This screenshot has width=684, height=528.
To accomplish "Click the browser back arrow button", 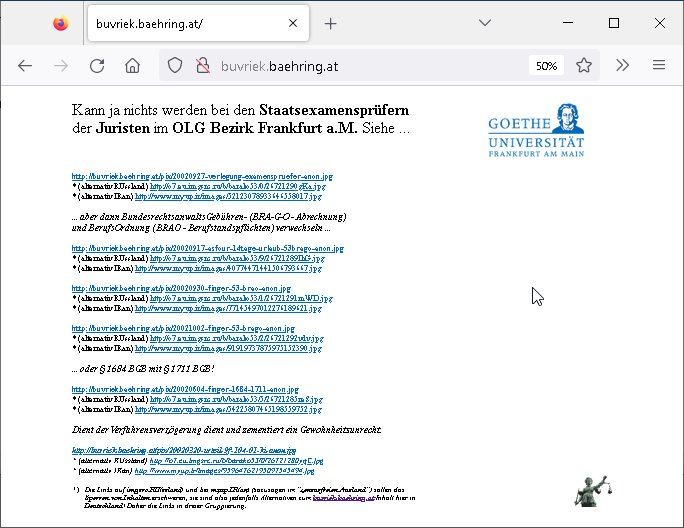I will [25, 65].
